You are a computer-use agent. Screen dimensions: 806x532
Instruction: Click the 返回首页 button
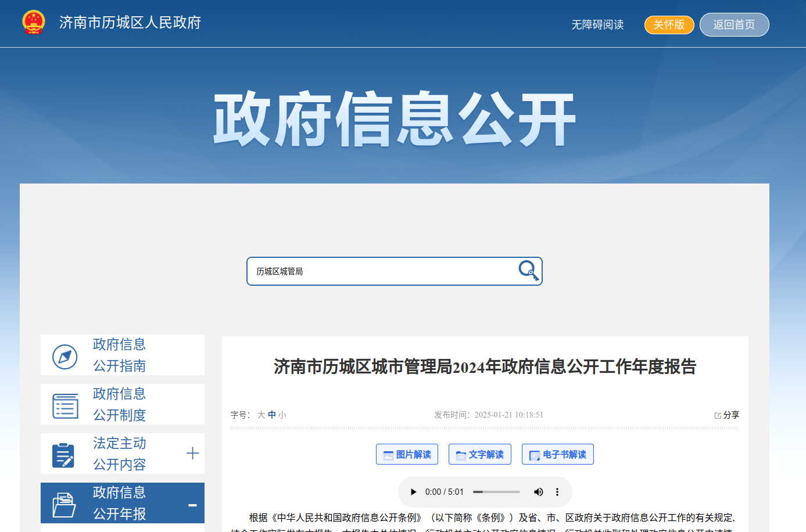tap(734, 24)
